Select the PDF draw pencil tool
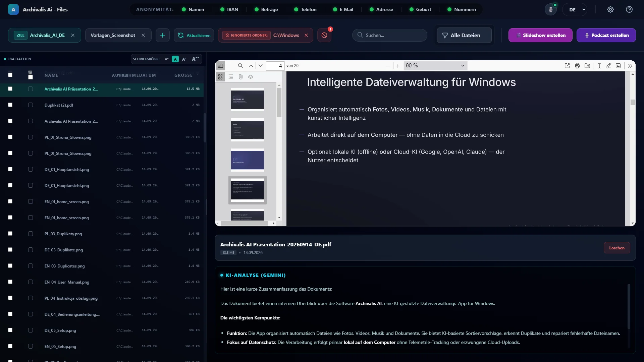The image size is (644, 362). [x=608, y=66]
